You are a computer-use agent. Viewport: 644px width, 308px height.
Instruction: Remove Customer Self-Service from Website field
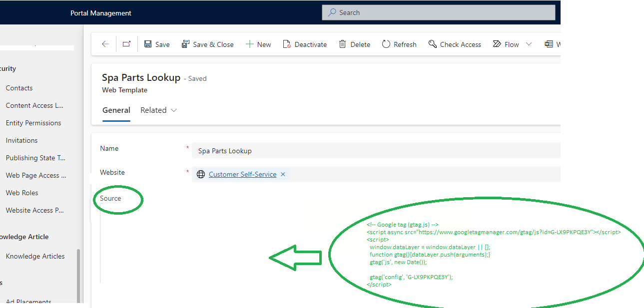click(283, 174)
